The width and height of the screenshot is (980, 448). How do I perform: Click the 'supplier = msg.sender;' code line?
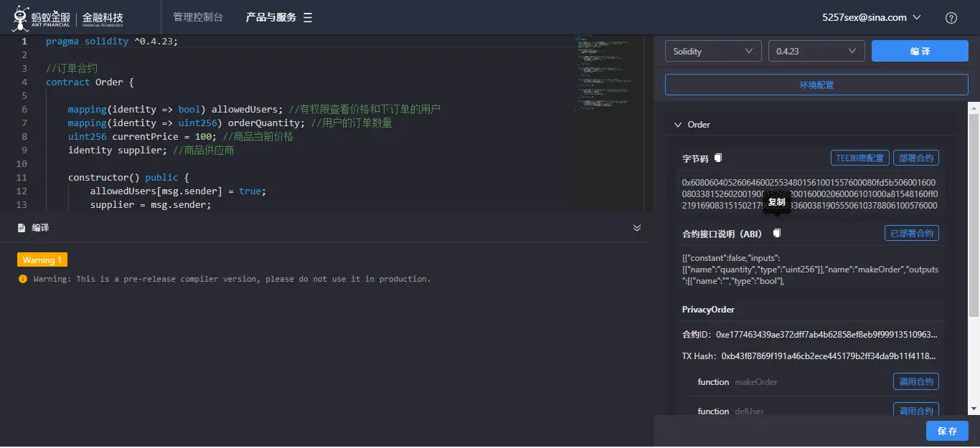151,204
